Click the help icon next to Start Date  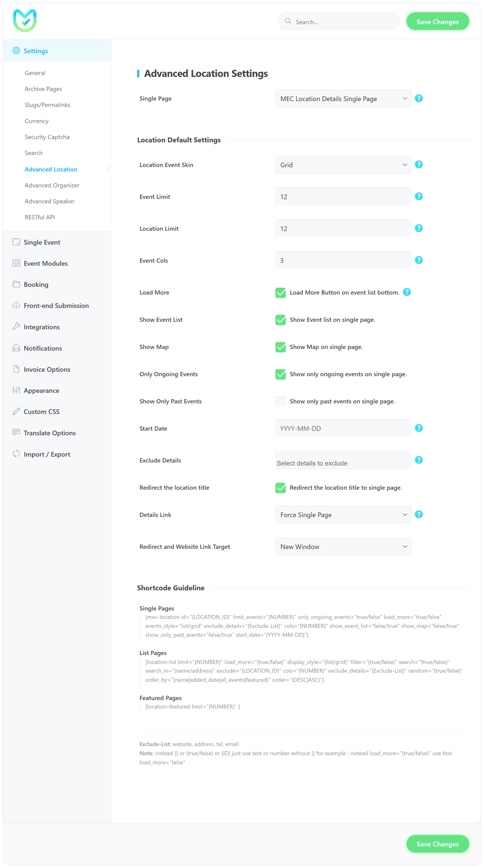[419, 428]
